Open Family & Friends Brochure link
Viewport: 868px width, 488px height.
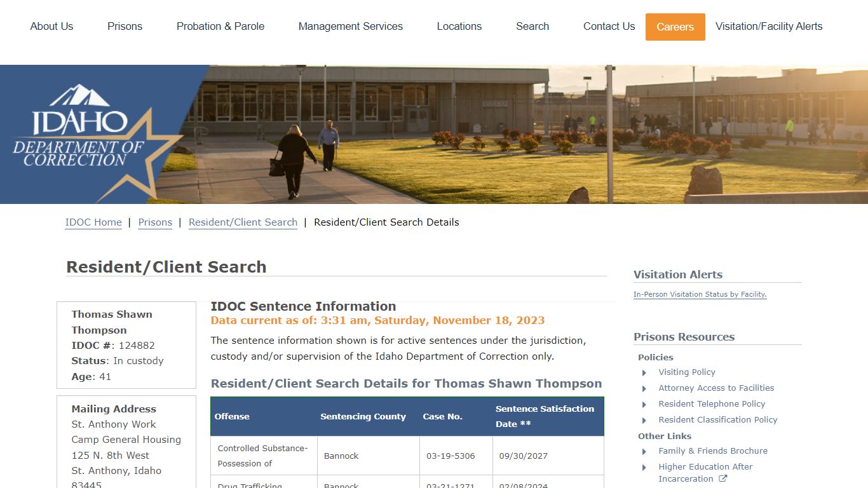tap(713, 451)
